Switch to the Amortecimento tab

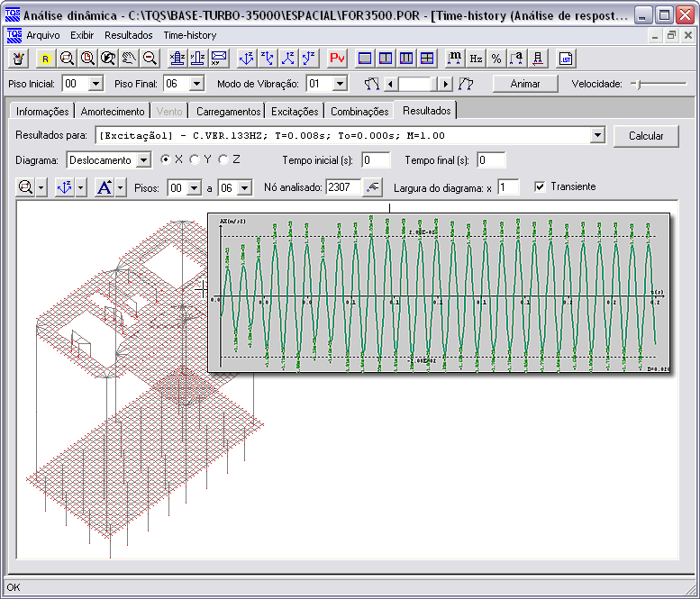(113, 111)
